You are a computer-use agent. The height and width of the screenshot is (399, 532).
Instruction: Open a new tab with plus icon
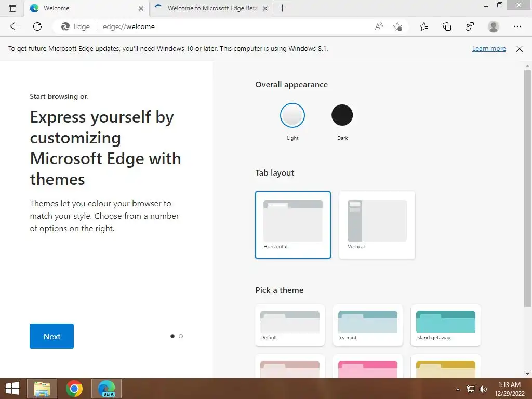pos(282,8)
